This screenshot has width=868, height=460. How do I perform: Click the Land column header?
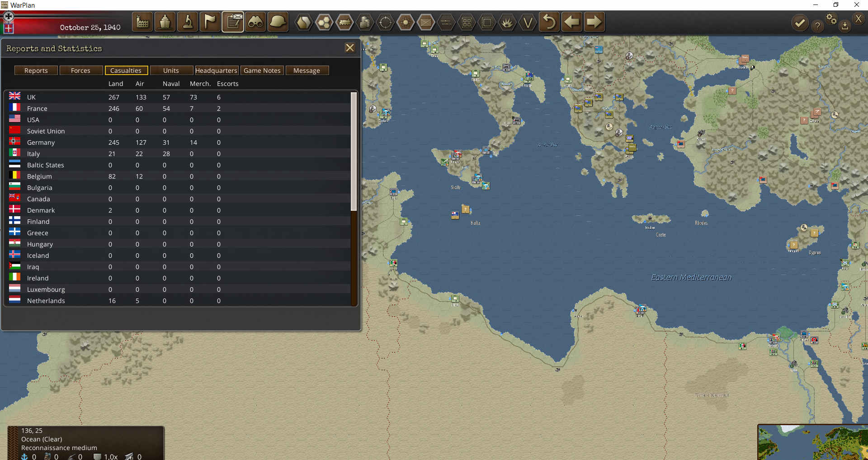tap(116, 84)
